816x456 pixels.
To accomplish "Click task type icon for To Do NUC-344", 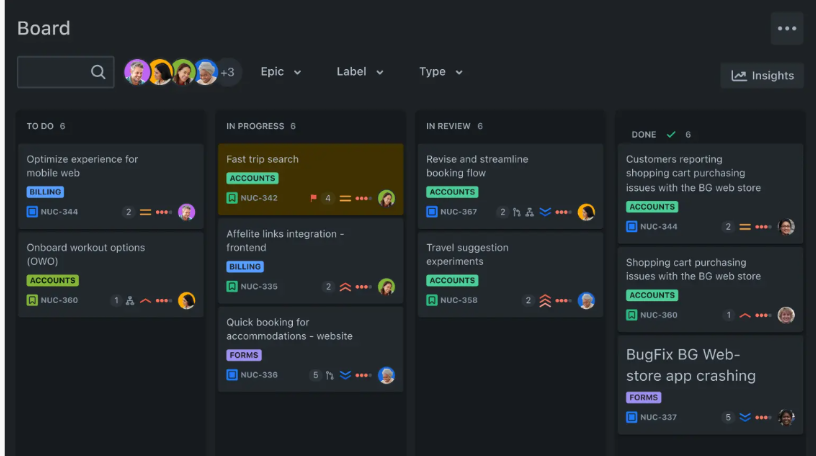I will 32,212.
